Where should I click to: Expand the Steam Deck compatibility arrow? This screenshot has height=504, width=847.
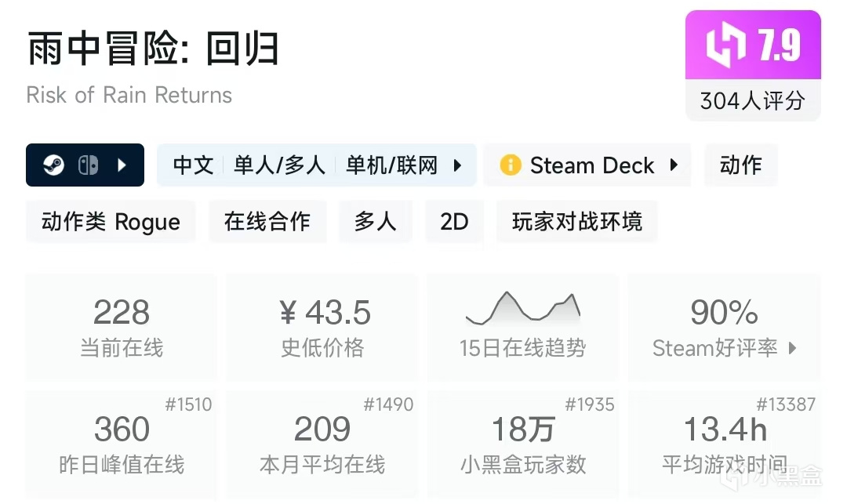[674, 165]
